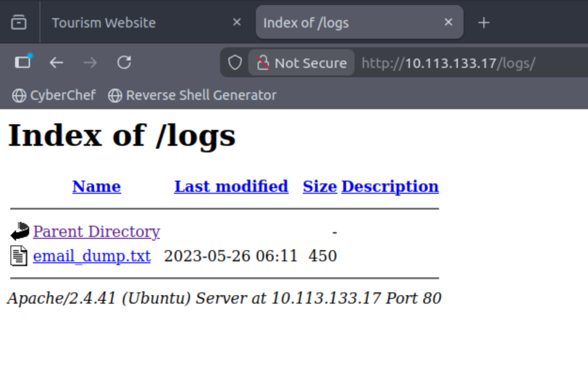Close the Tourism Website tab

[x=236, y=23]
